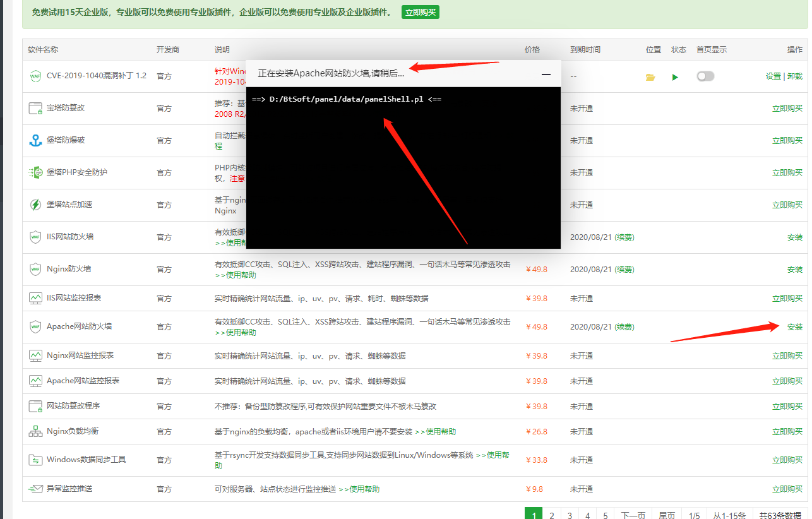
Task: Click 立即购买 for Nginx负载均衡
Action: [787, 431]
